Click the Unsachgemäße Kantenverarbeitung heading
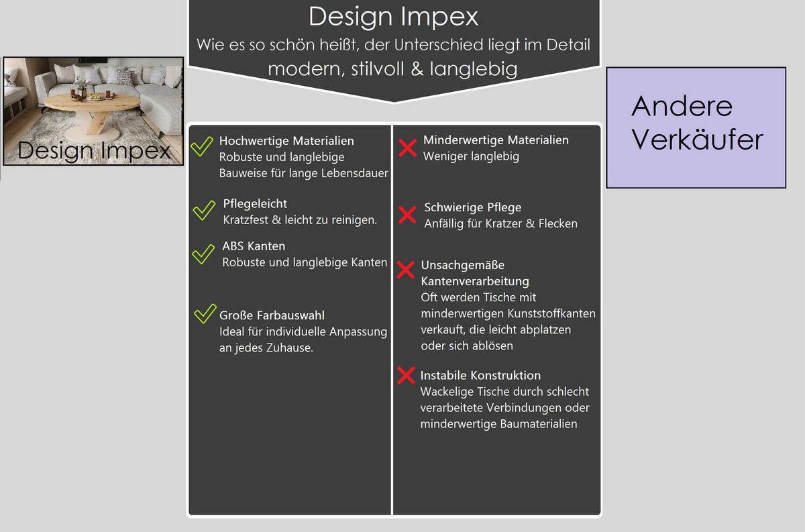Image resolution: width=805 pixels, height=532 pixels. click(x=475, y=273)
